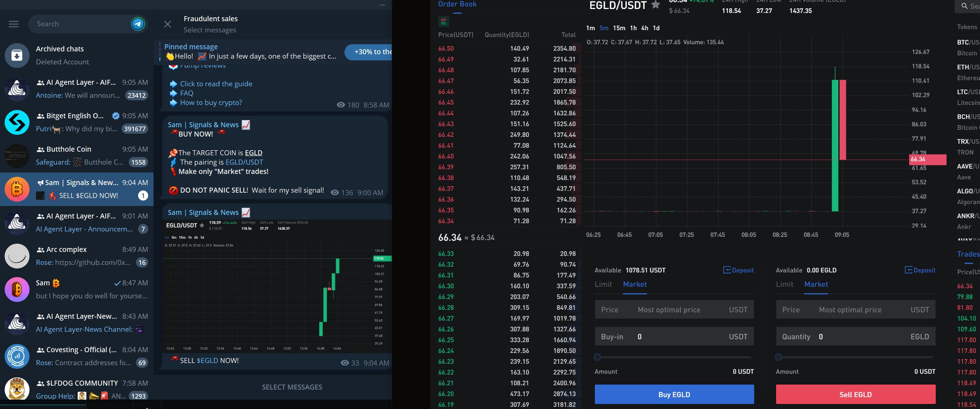
Task: Switch buy panel to Limit tab
Action: pos(603,284)
